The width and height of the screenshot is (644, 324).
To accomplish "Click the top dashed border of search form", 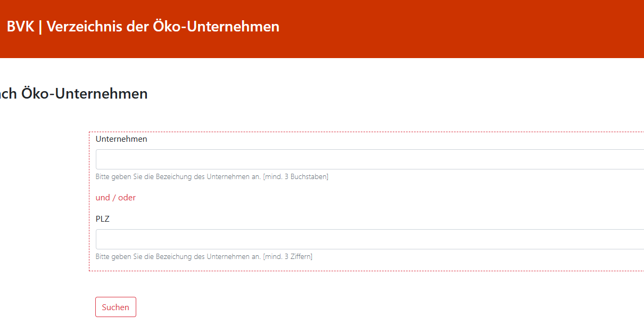I will 366,132.
